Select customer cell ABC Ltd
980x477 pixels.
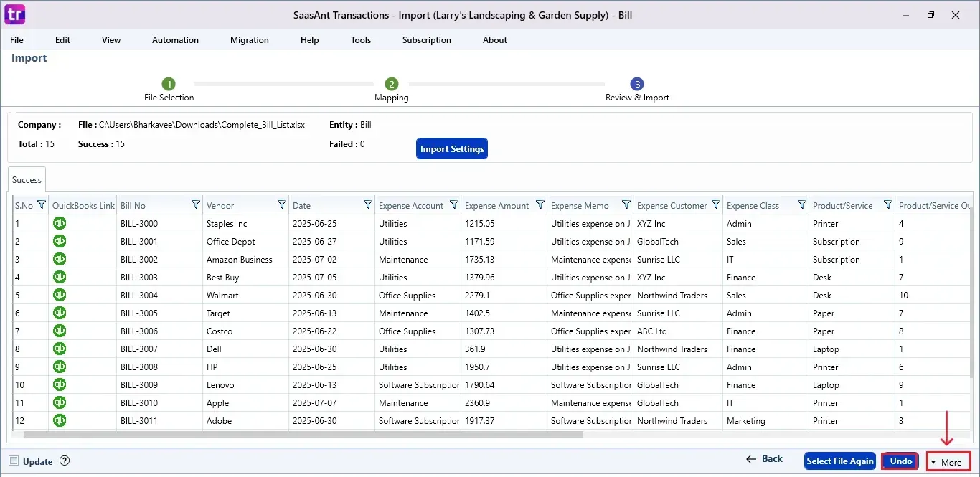click(679, 331)
